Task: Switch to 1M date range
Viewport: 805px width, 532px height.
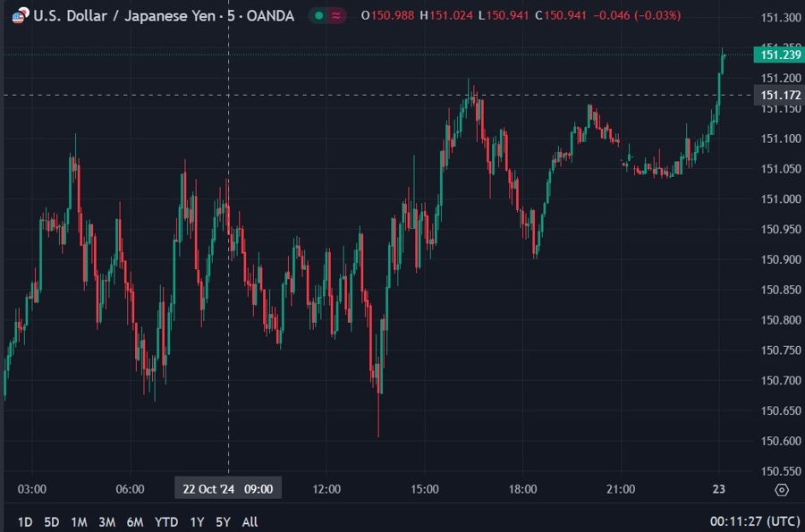Action: [x=79, y=521]
